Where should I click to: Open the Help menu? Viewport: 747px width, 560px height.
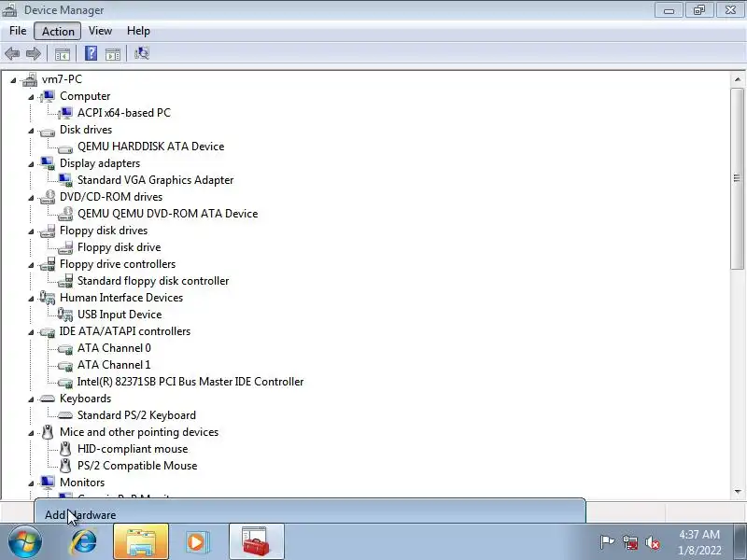(138, 31)
